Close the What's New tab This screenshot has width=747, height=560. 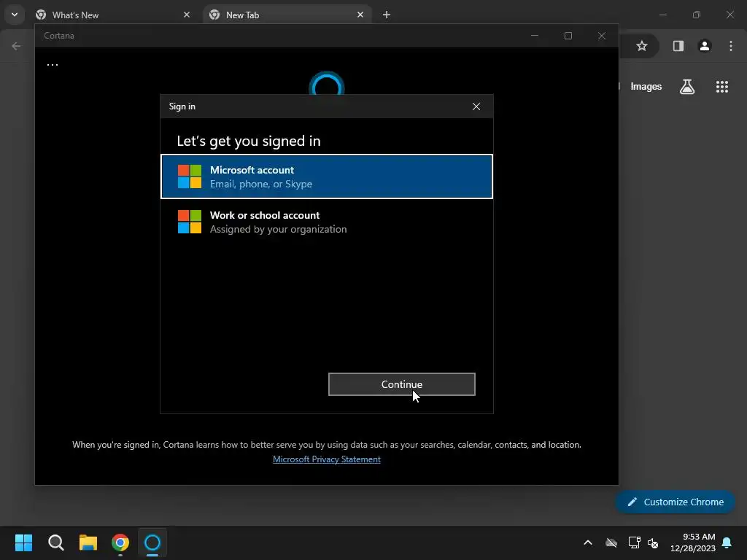click(x=187, y=15)
